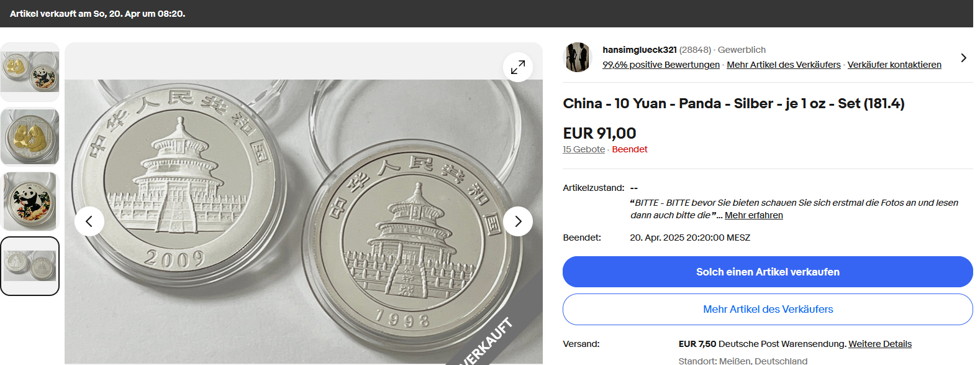Select the fourth silver coins thumbnail
This screenshot has width=980, height=365.
(x=30, y=266)
